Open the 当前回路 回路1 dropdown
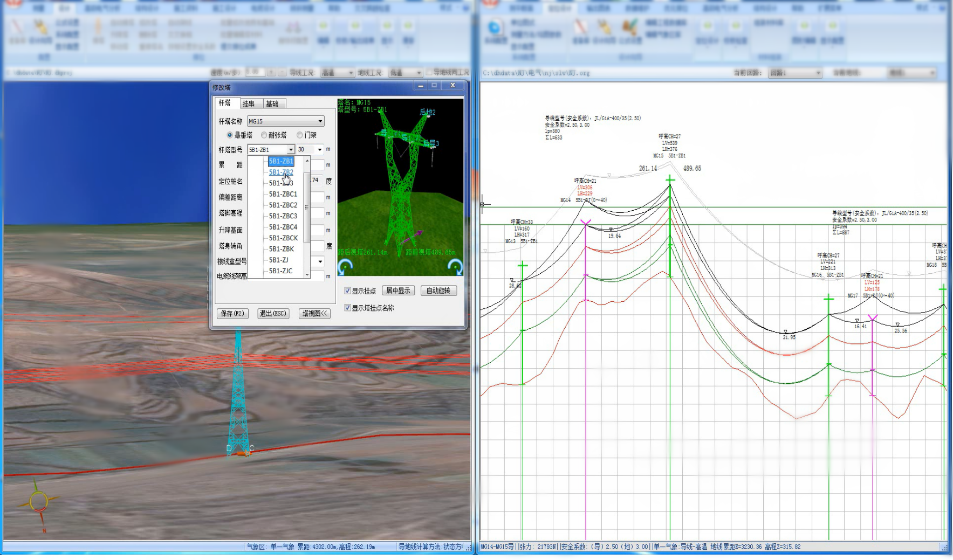This screenshot has width=953, height=560. tap(818, 73)
